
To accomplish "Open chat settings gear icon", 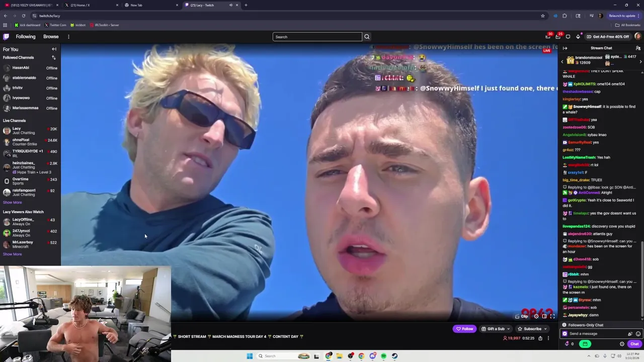I will [622, 344].
